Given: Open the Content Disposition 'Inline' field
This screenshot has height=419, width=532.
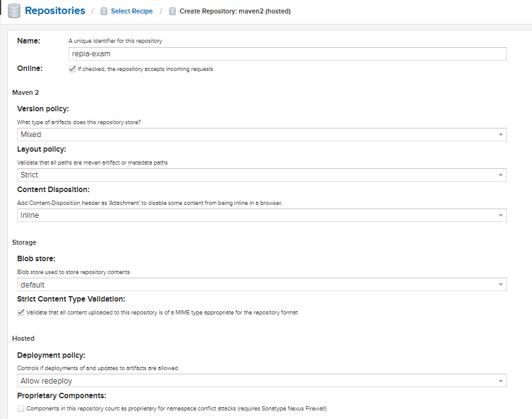Looking at the screenshot, I should click(256, 215).
